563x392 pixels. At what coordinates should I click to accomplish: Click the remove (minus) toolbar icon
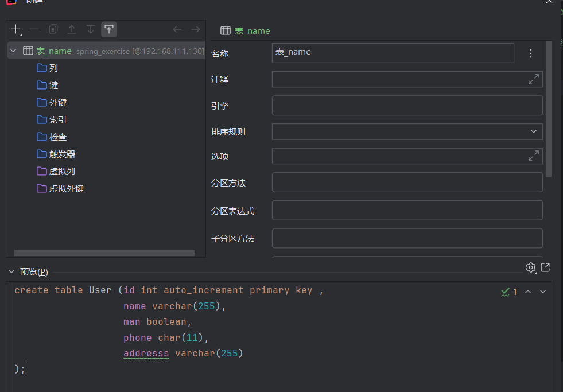pyautogui.click(x=34, y=29)
